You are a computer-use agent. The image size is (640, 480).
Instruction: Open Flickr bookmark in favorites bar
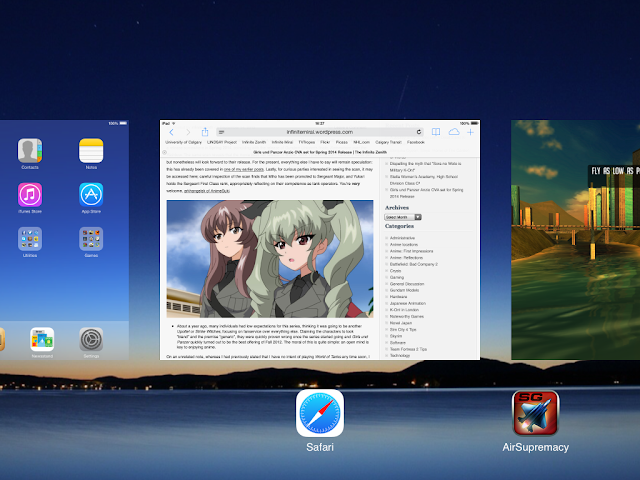[x=325, y=142]
